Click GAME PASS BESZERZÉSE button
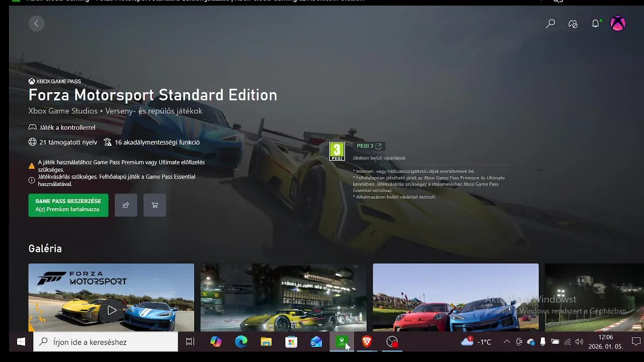The image size is (644, 362). (x=68, y=205)
